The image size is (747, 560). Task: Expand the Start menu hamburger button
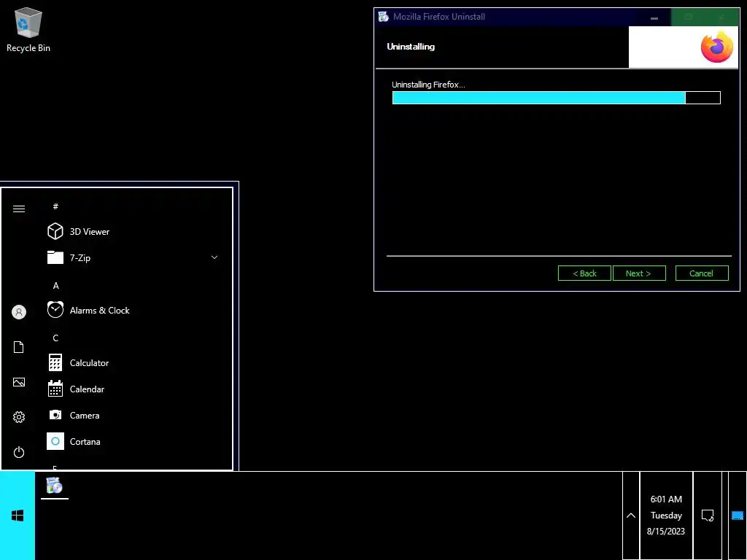(x=19, y=209)
